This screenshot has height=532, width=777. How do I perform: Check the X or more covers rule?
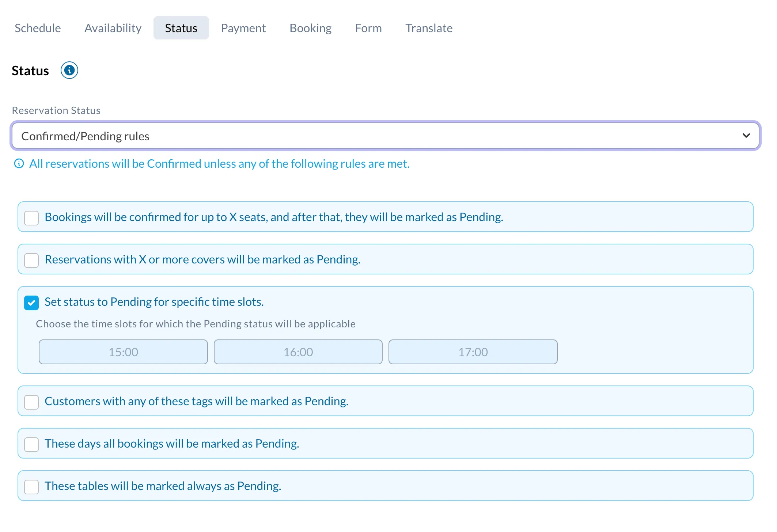coord(31,260)
